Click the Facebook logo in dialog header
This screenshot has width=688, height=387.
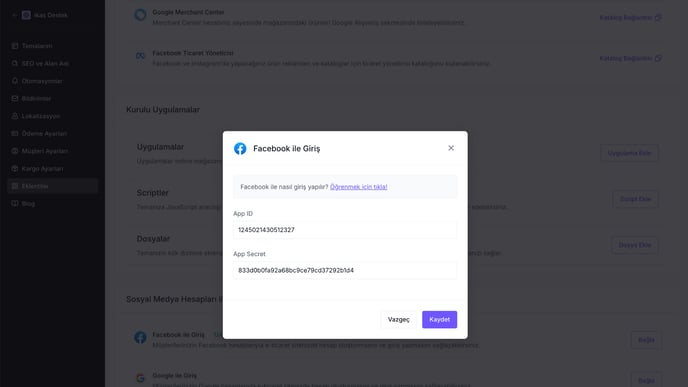[x=240, y=149]
